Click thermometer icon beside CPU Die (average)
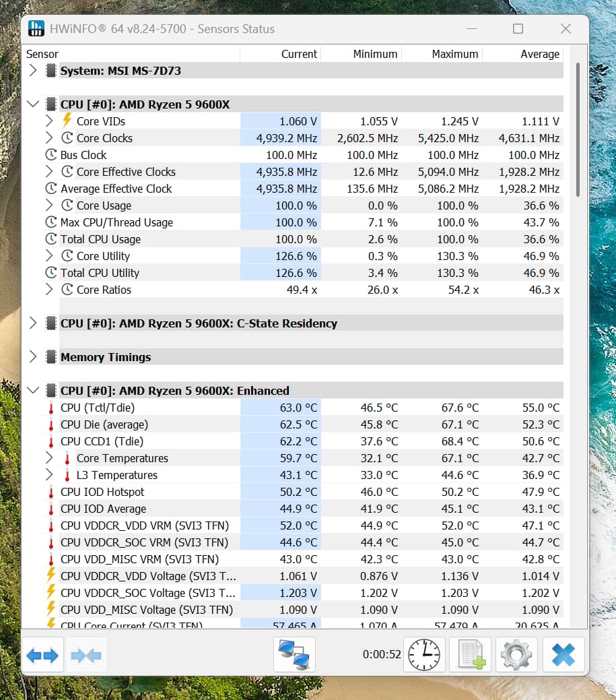Viewport: 616px width, 700px height. pyautogui.click(x=51, y=425)
